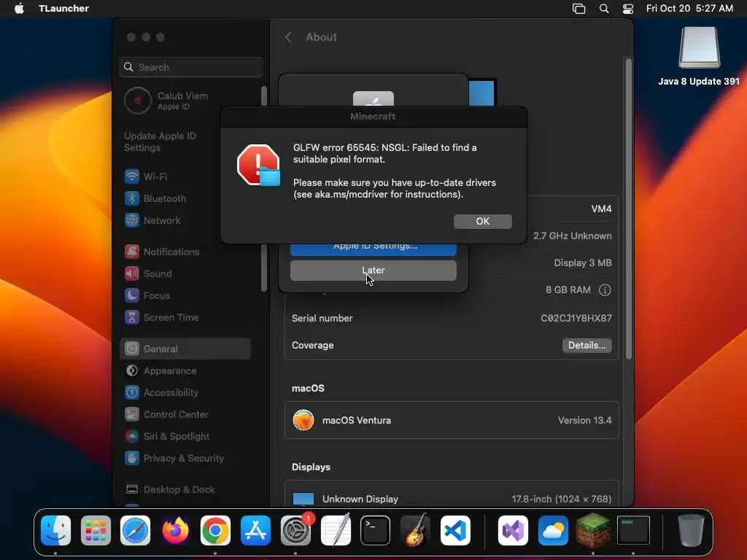747x560 pixels.
Task: Open Accessibility settings pane
Action: point(186,392)
